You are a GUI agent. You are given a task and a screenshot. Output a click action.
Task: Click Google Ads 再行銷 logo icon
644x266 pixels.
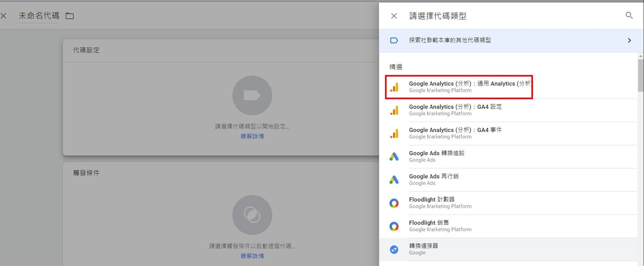394,180
